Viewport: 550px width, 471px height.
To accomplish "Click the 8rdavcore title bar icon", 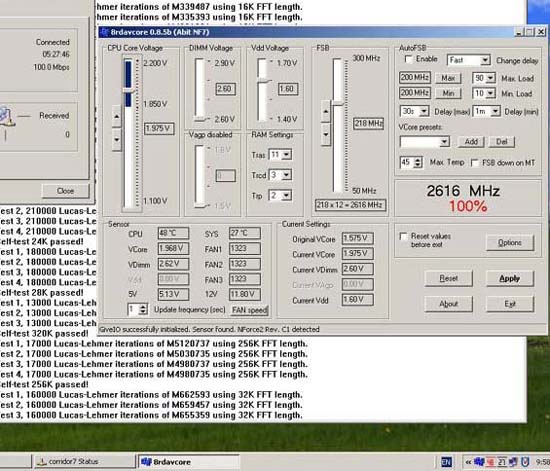I will coord(104,32).
